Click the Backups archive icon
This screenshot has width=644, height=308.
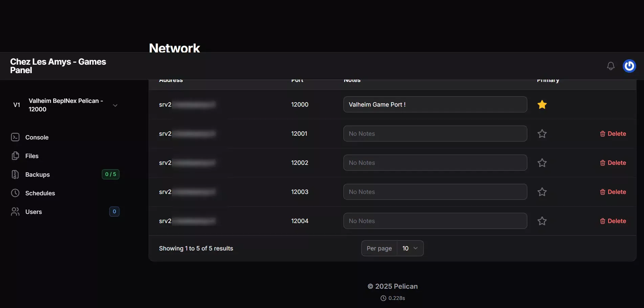point(15,174)
